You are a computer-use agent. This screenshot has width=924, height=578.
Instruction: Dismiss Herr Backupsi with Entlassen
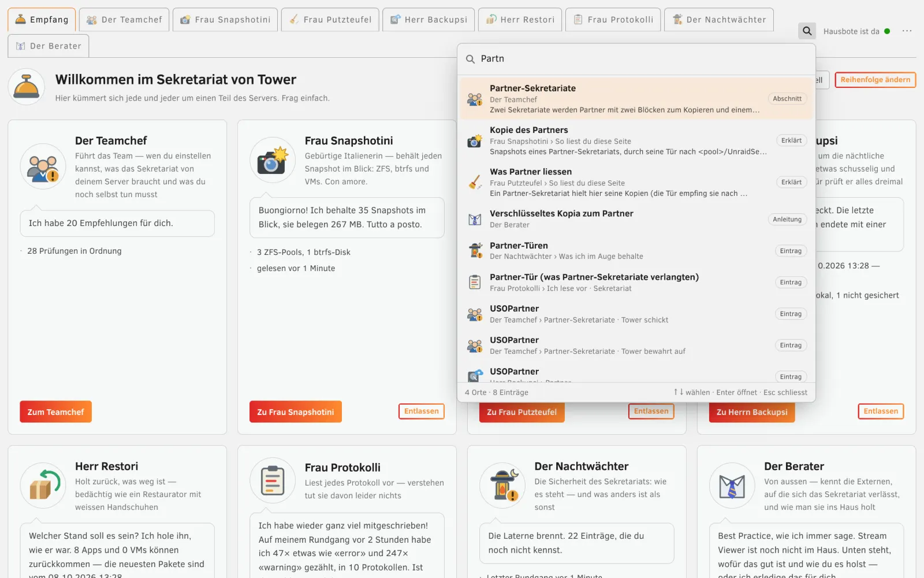pos(881,411)
